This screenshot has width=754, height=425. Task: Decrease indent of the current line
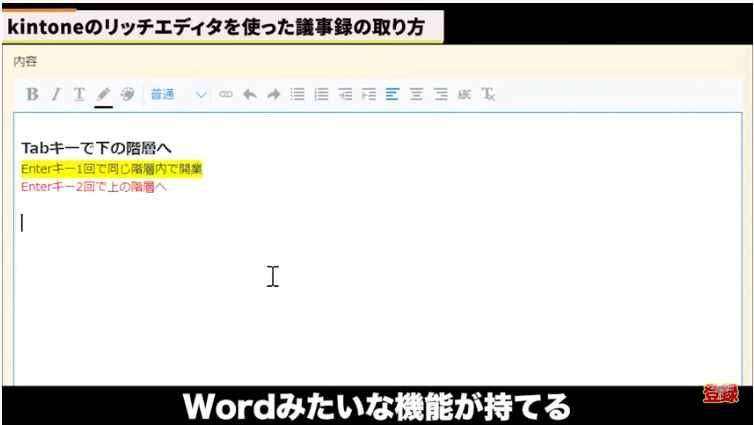369,95
